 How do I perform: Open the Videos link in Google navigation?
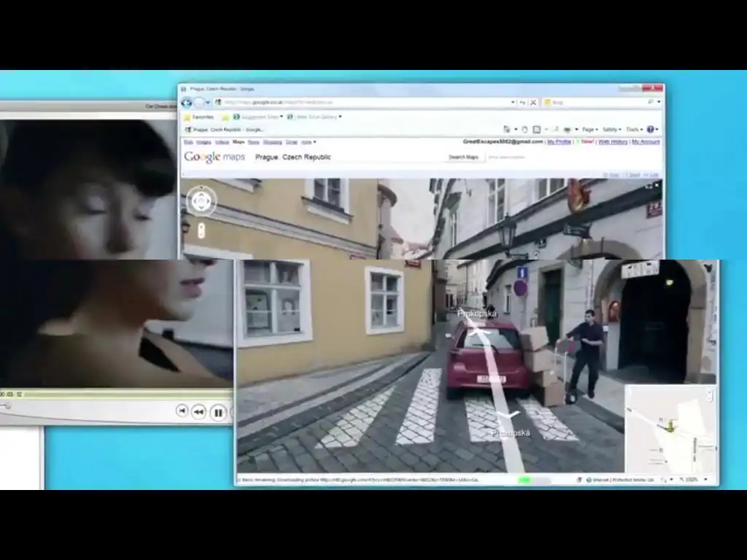click(222, 142)
